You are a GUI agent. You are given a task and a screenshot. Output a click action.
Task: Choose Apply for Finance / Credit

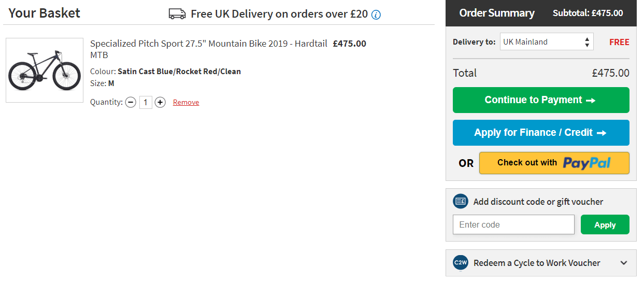[541, 133]
